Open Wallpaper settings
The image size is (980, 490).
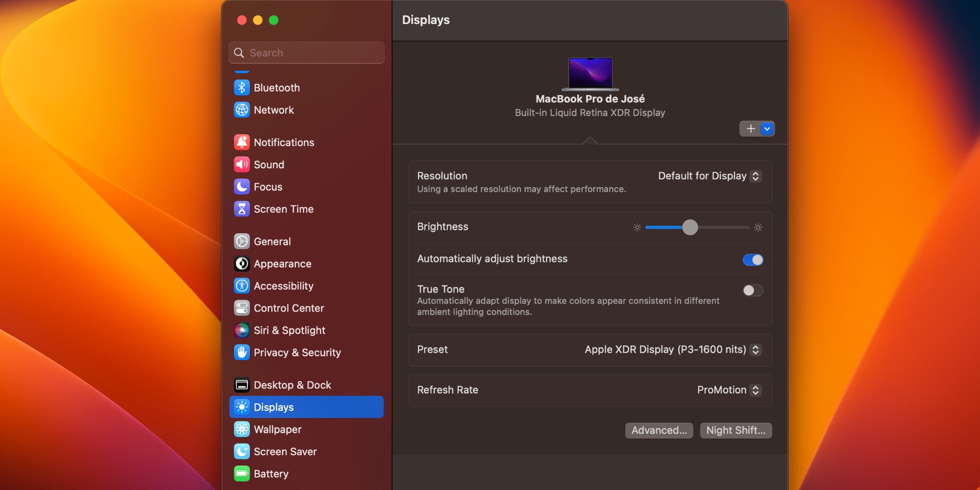277,429
